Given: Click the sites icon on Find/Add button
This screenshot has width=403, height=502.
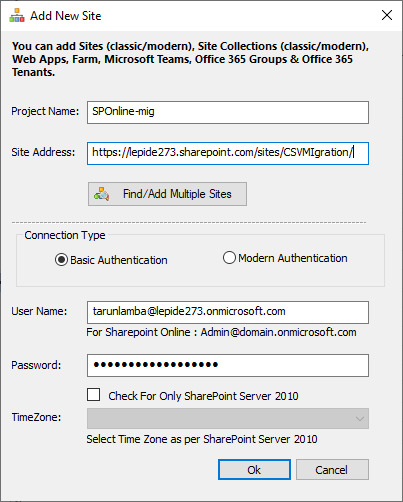Looking at the screenshot, I should tap(102, 194).
